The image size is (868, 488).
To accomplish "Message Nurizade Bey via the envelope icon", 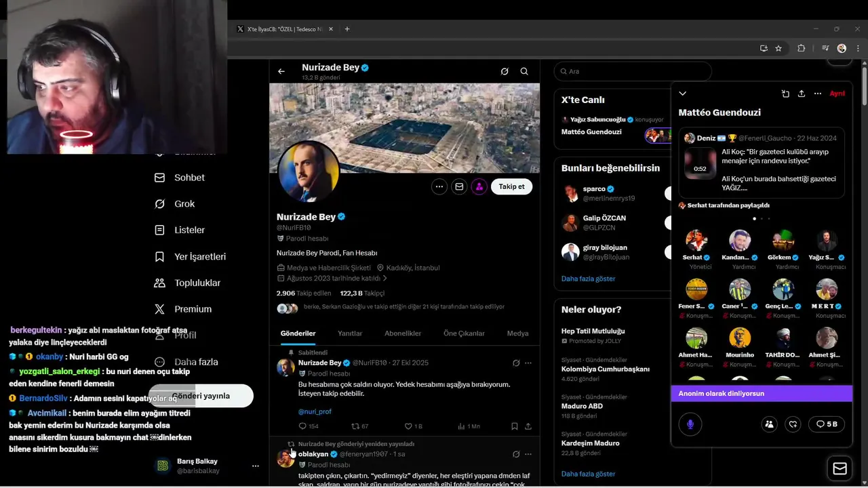I will 459,186.
